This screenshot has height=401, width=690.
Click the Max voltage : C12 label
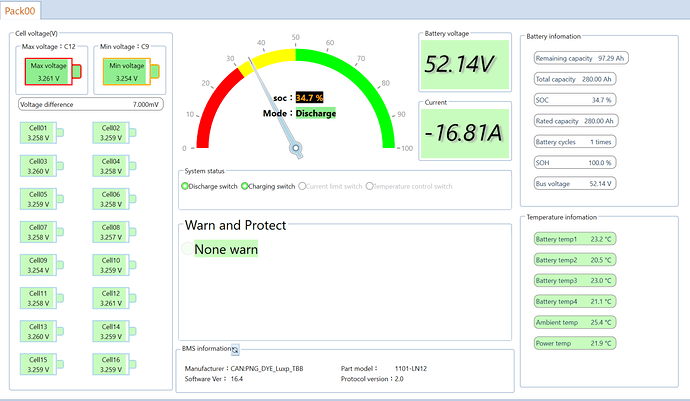click(x=48, y=46)
